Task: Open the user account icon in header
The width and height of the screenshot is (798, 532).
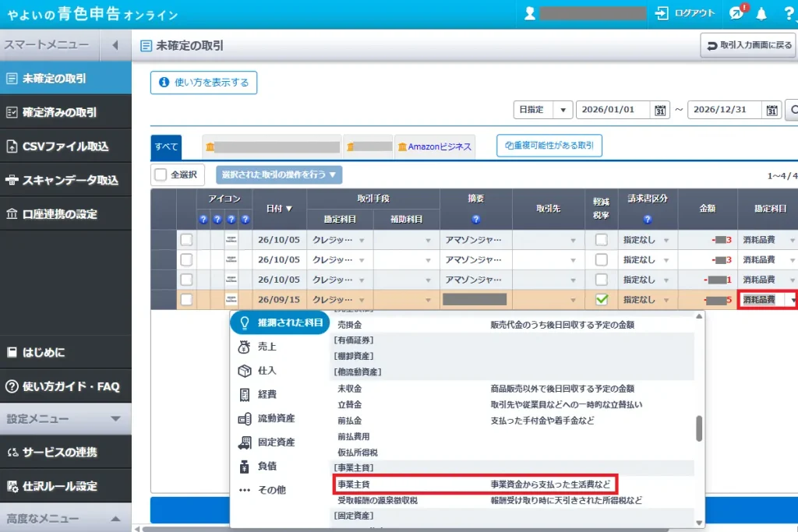Action: click(530, 13)
